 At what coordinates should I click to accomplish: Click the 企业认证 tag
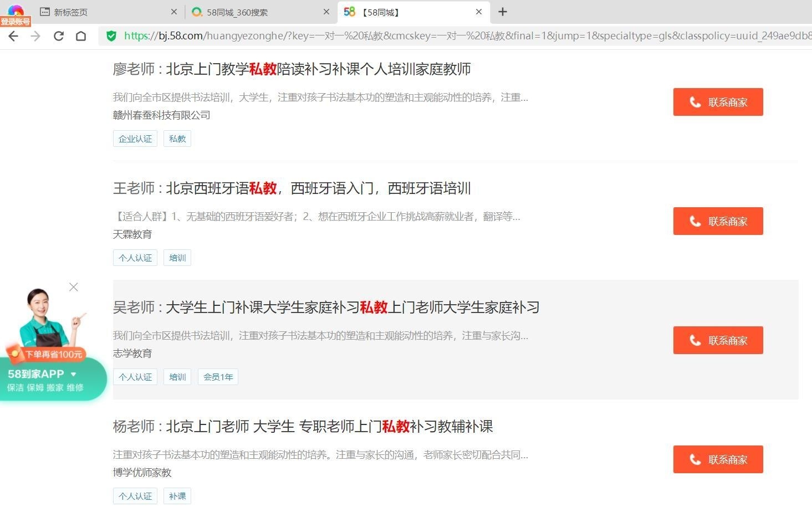coord(135,139)
